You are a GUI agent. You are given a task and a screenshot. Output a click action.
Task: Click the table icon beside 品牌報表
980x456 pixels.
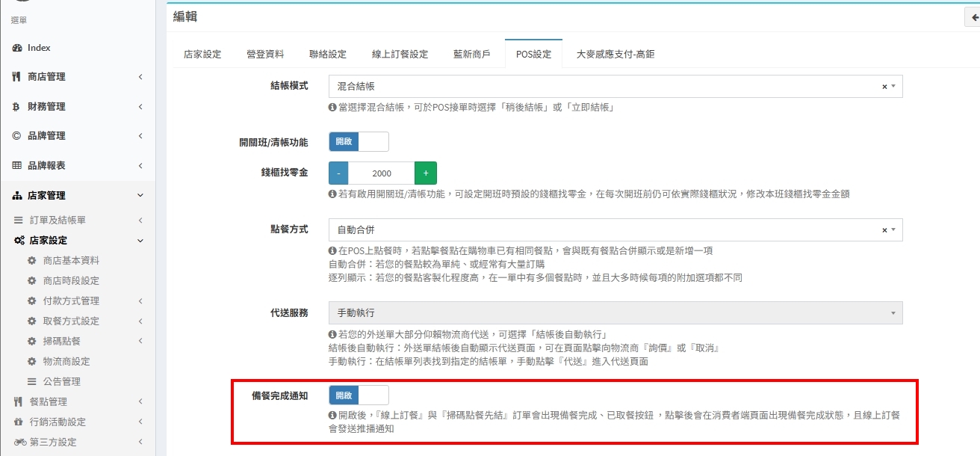[x=16, y=166]
